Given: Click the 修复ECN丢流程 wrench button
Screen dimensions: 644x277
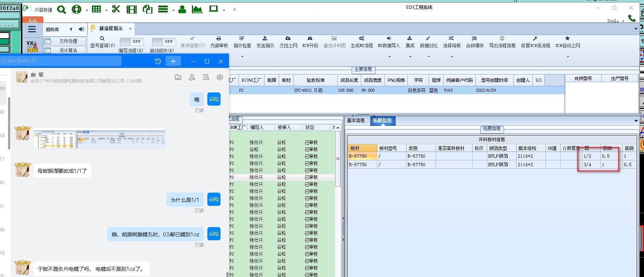Looking at the screenshot, I should (x=535, y=42).
